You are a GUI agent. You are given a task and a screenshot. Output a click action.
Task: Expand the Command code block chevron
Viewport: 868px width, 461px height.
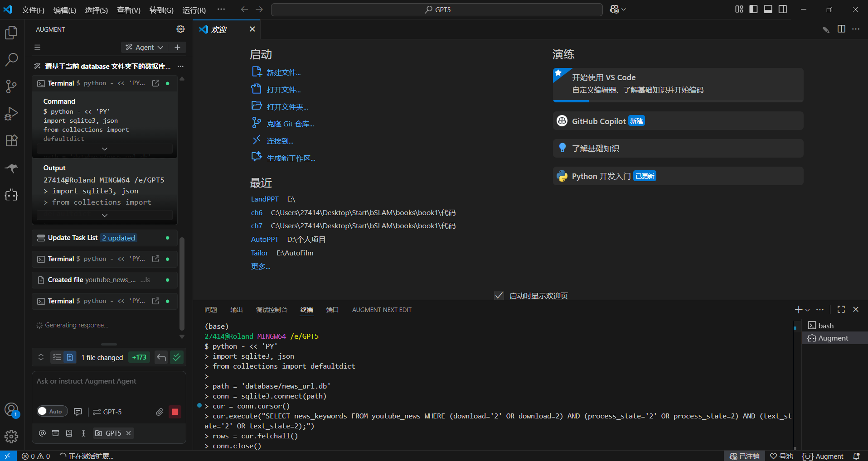(105, 149)
